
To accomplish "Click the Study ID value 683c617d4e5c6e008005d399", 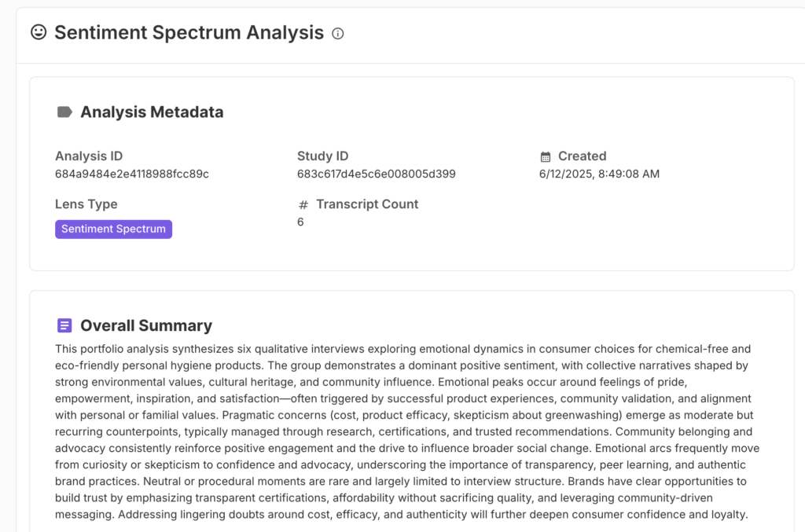I will (x=376, y=174).
